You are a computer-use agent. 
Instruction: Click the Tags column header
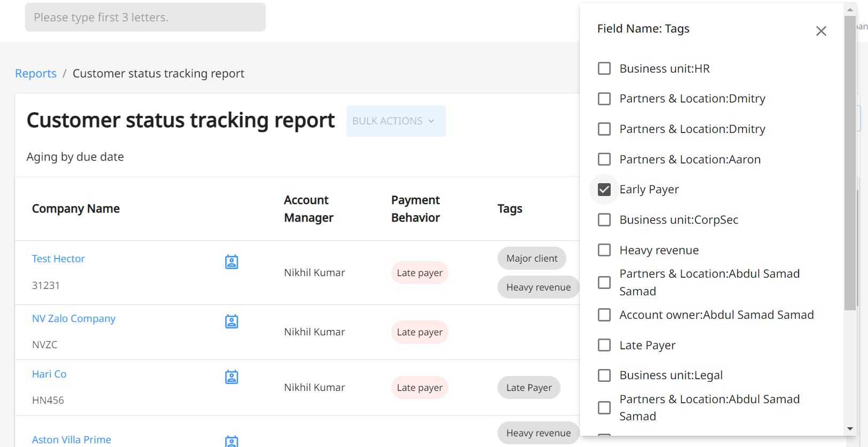[510, 209]
